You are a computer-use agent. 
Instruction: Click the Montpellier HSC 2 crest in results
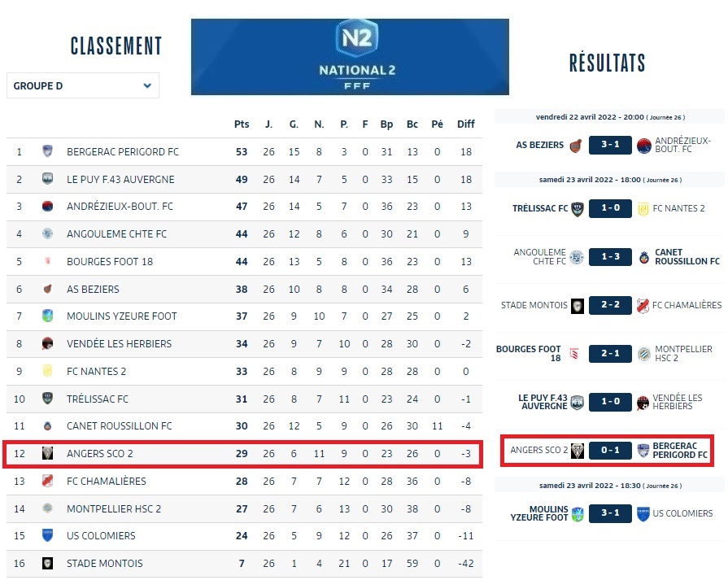644,354
